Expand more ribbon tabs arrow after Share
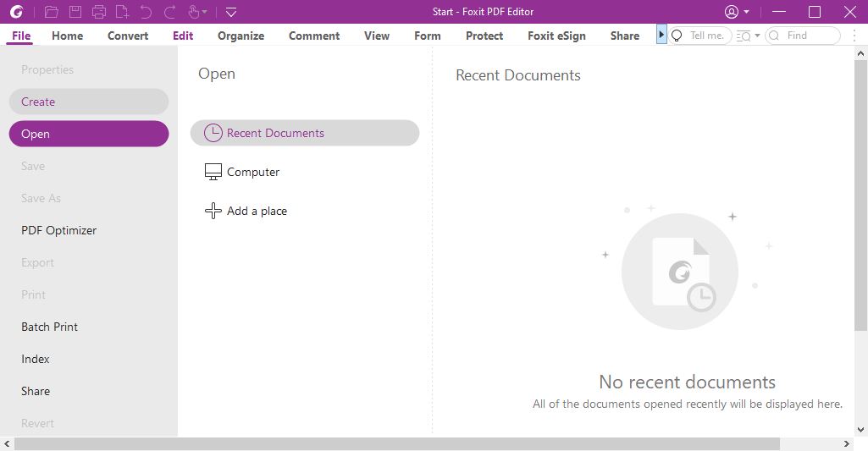The image size is (868, 451). 661,35
